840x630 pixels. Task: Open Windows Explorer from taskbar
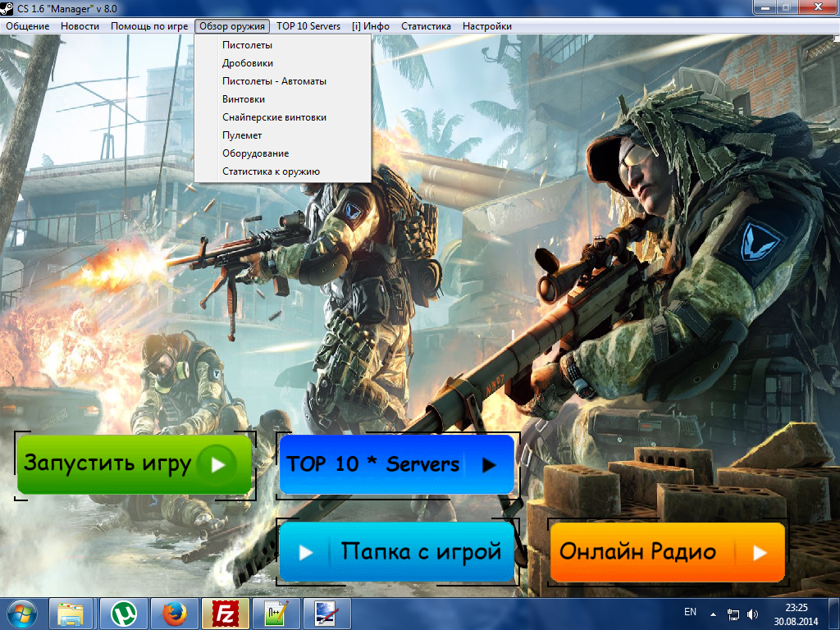tap(71, 614)
